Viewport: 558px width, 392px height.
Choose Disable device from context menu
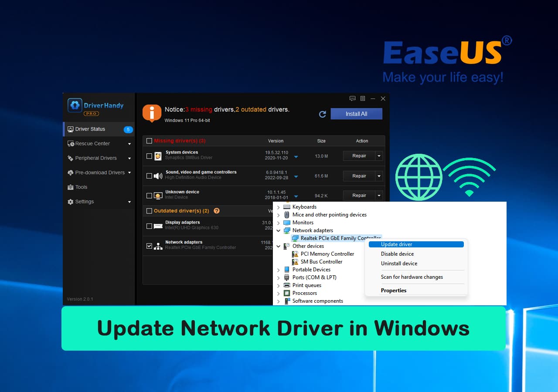pos(416,254)
